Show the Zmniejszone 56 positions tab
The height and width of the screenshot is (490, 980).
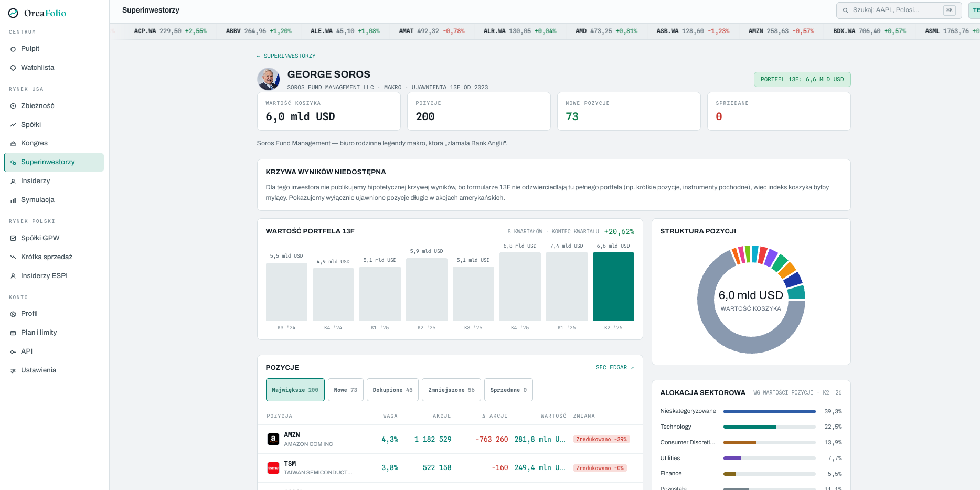(x=452, y=390)
